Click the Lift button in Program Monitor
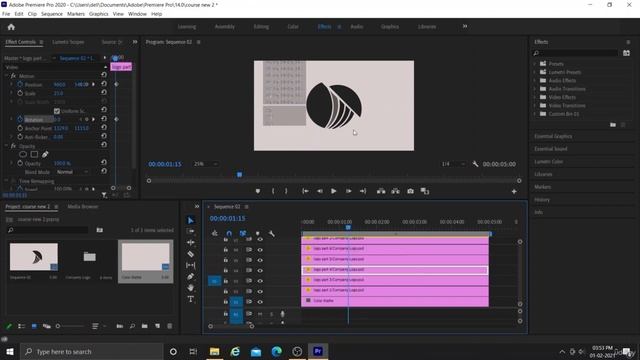This screenshot has width=640, height=360. coord(381,191)
